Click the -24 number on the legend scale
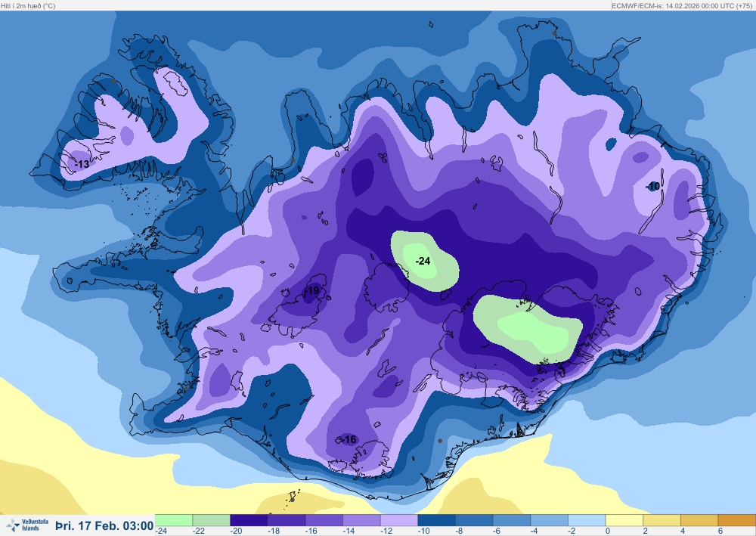The width and height of the screenshot is (756, 536). tap(162, 531)
